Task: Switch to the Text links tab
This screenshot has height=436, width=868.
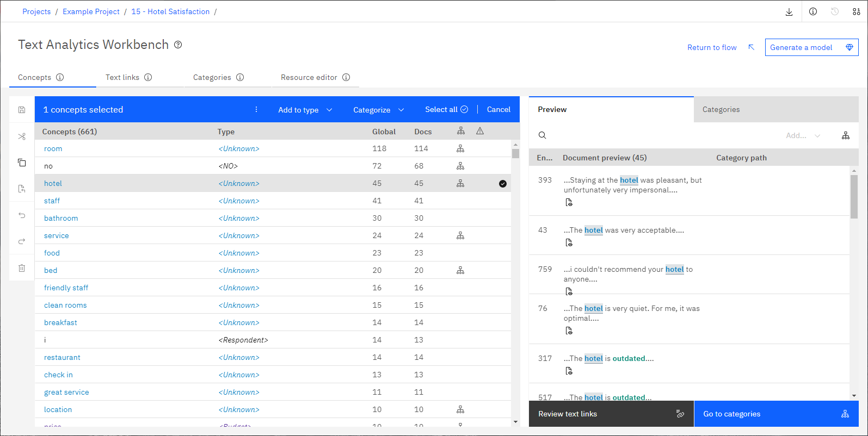Action: coord(129,77)
